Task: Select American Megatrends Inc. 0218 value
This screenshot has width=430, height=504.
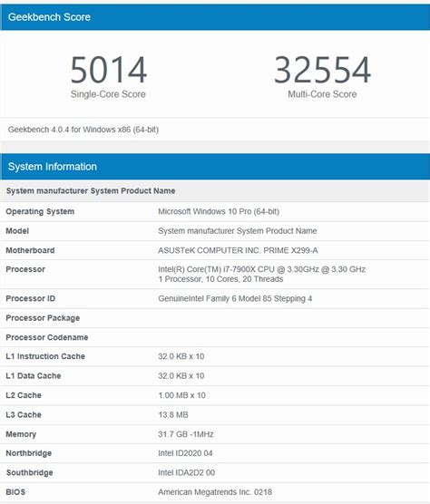Action: [x=215, y=492]
